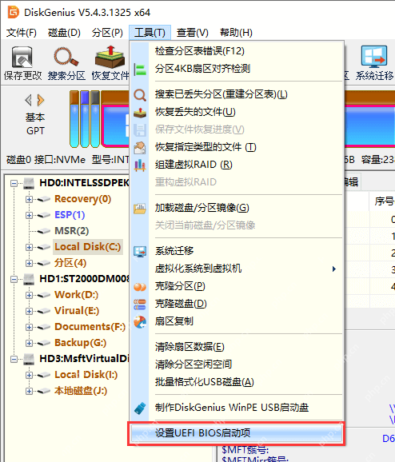The height and width of the screenshot is (462, 395).
Task: Select the Local Disk(I:) partition
Action: point(86,375)
